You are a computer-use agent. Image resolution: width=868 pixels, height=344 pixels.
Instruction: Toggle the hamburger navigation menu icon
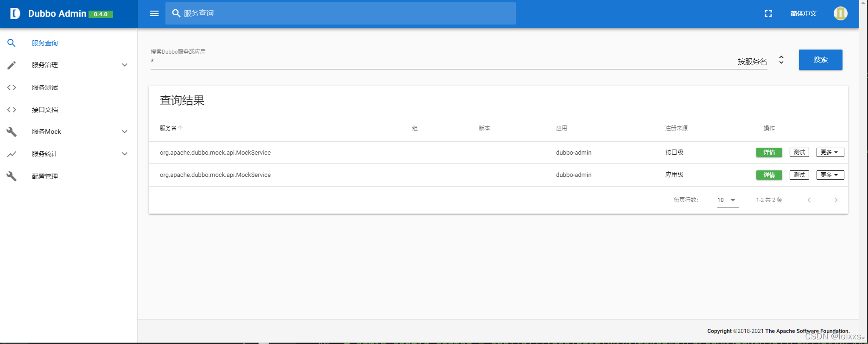point(154,13)
